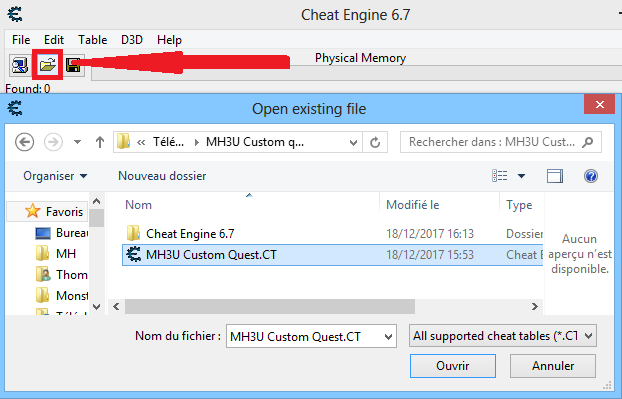622x399 pixels.
Task: Select the Cheat Engine 6.7 folder
Action: [332, 234]
